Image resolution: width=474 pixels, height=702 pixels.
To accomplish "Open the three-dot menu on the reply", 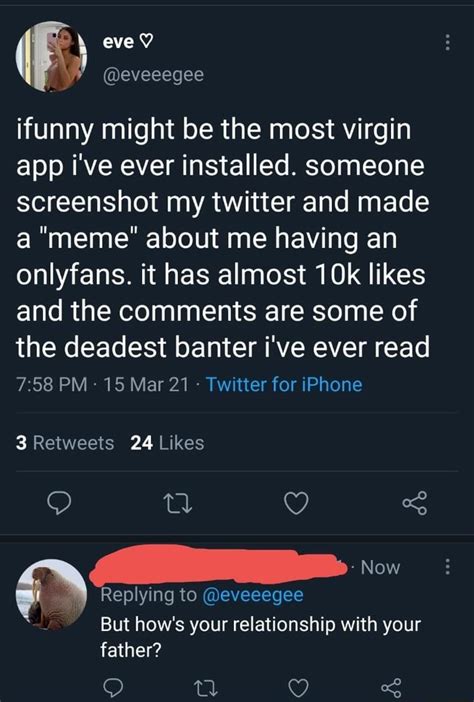I will tap(446, 566).
